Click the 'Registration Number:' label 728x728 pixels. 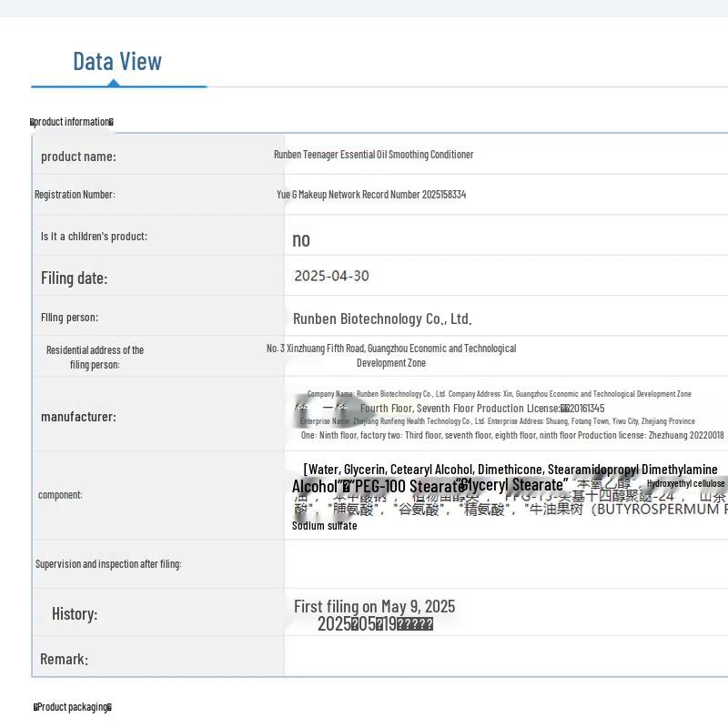(75, 195)
